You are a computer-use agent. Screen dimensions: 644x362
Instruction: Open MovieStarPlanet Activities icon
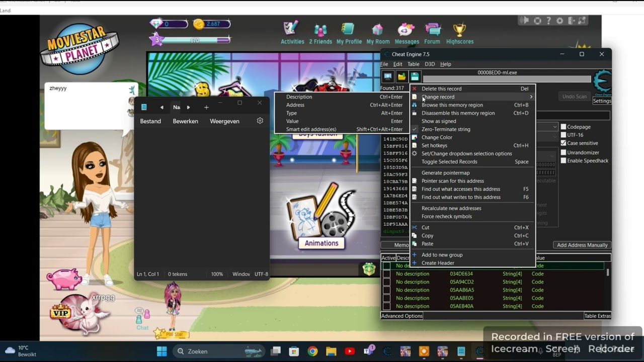292,33
